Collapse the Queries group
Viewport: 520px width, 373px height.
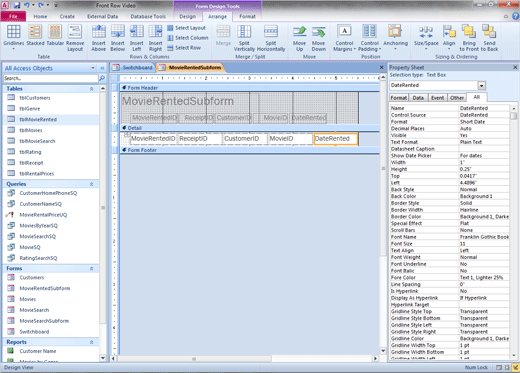[91, 184]
